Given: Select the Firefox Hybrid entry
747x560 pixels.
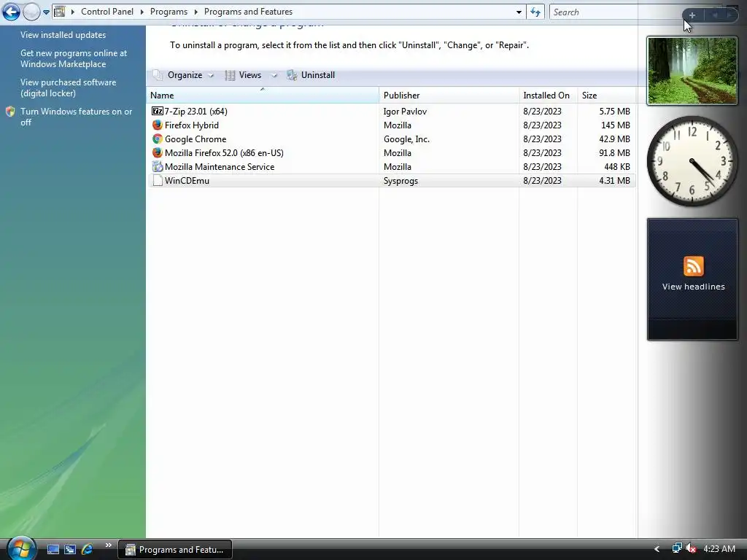Looking at the screenshot, I should click(x=391, y=125).
